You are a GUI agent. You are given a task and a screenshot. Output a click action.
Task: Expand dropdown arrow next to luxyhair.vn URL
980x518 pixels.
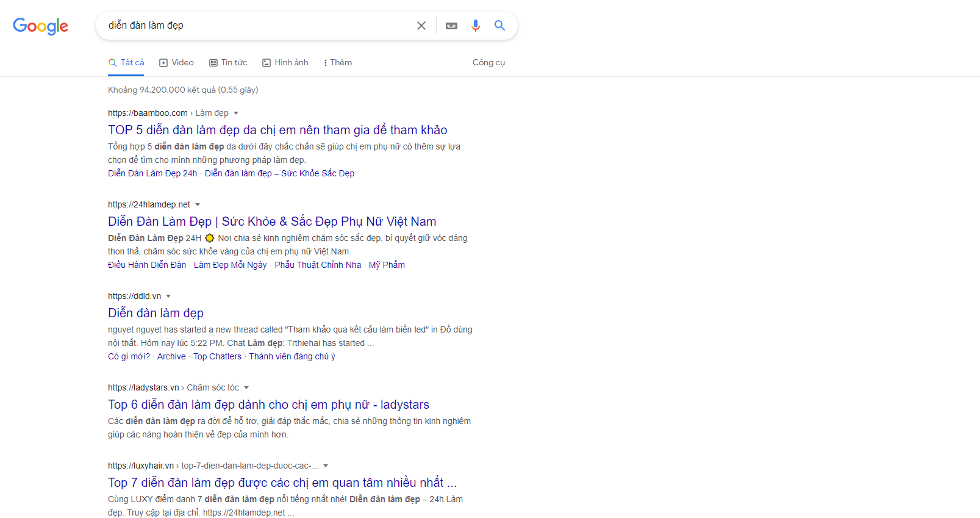coord(326,466)
